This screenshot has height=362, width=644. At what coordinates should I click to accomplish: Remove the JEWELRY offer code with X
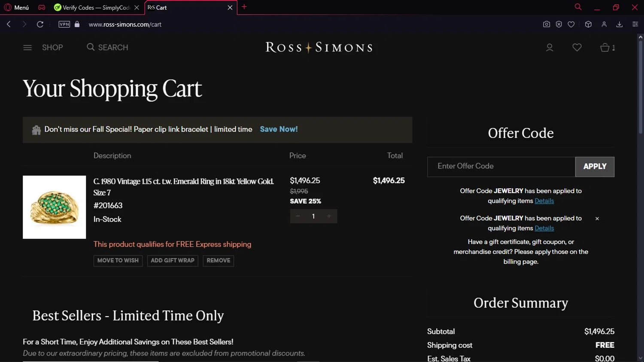click(x=597, y=219)
